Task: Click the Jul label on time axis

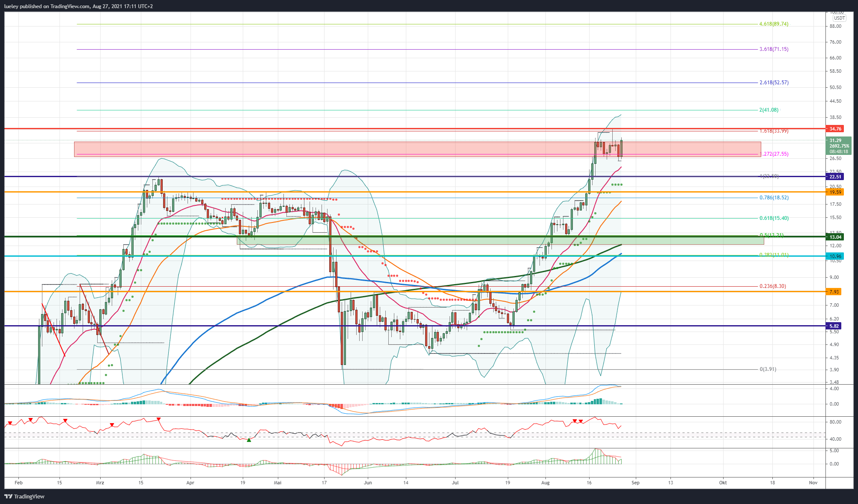Action: [455, 483]
